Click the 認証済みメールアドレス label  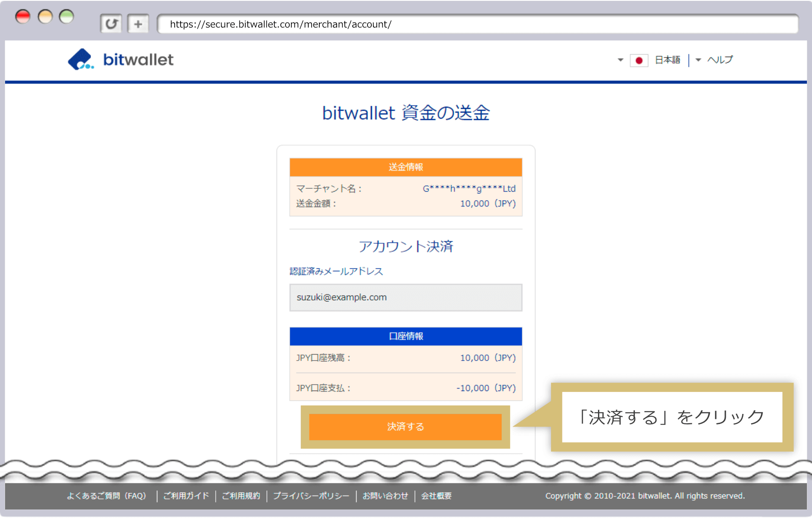[336, 271]
